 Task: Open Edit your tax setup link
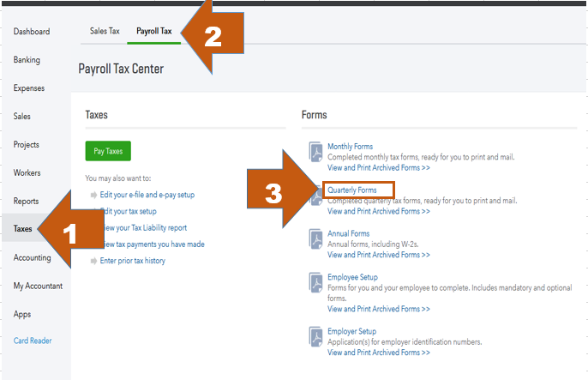pyautogui.click(x=129, y=211)
